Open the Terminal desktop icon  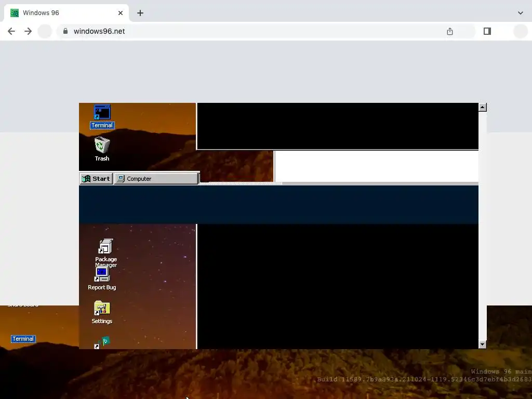[x=102, y=117]
